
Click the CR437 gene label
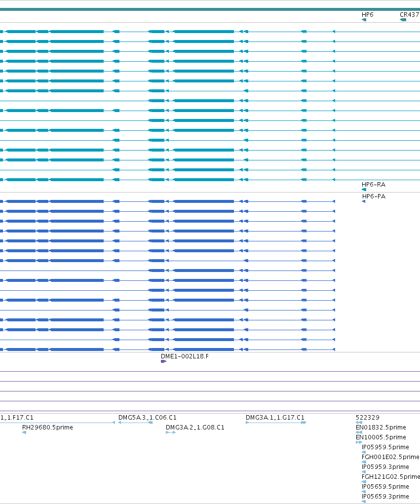[410, 14]
